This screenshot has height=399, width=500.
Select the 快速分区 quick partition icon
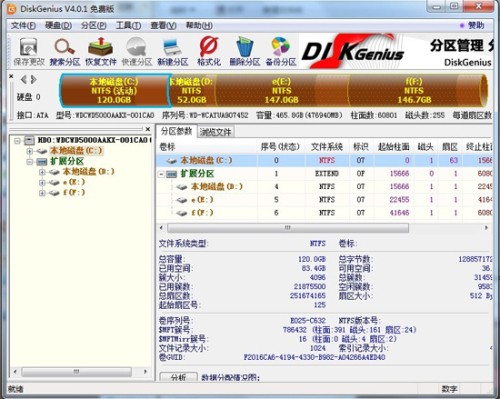[x=137, y=51]
